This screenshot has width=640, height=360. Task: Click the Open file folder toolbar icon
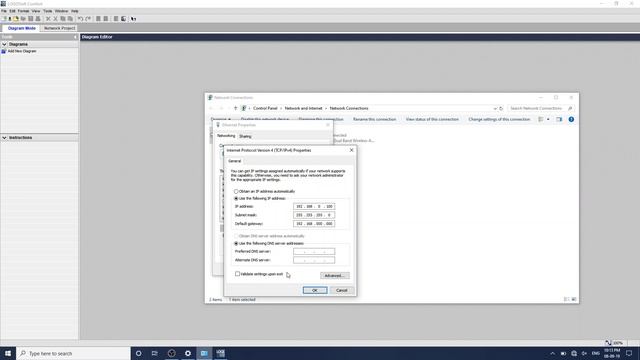(16, 19)
